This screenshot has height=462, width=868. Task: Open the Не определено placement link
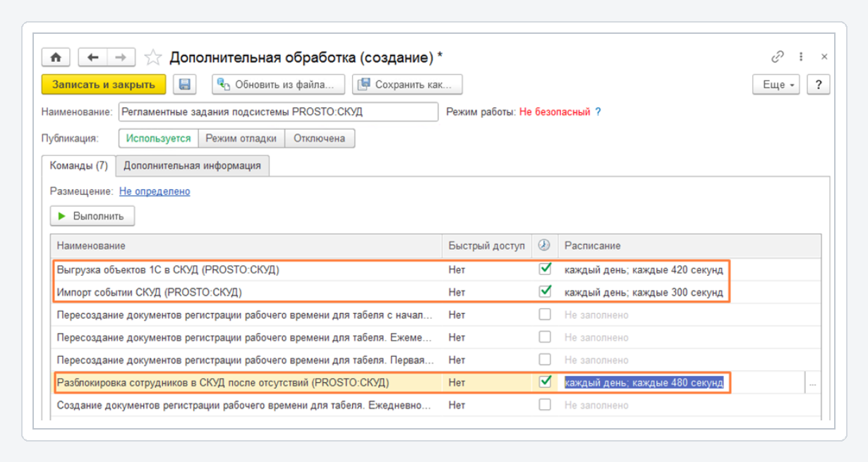[155, 191]
